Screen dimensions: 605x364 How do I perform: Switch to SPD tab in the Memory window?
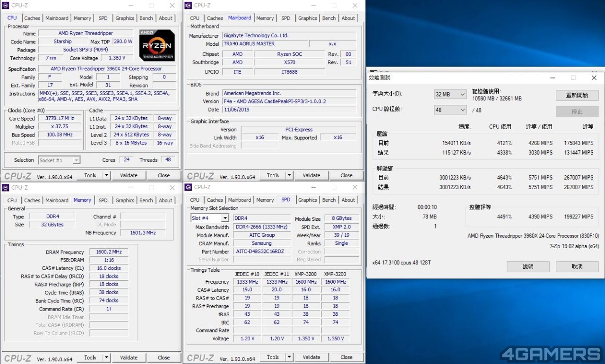(103, 200)
